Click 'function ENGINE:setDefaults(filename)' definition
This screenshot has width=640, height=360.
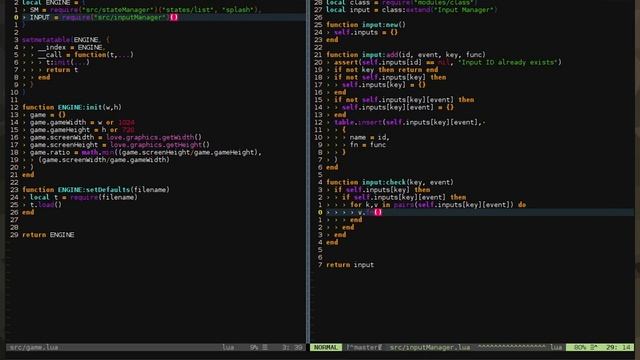coord(96,190)
